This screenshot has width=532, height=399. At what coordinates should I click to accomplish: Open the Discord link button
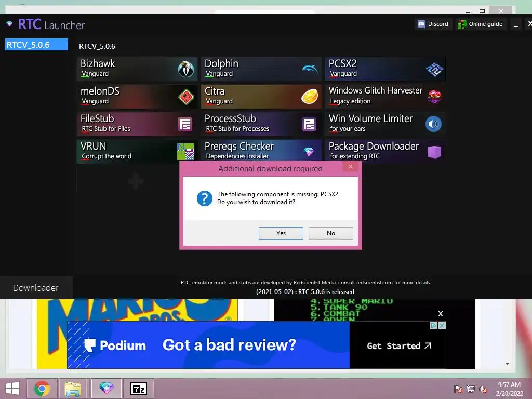[433, 24]
